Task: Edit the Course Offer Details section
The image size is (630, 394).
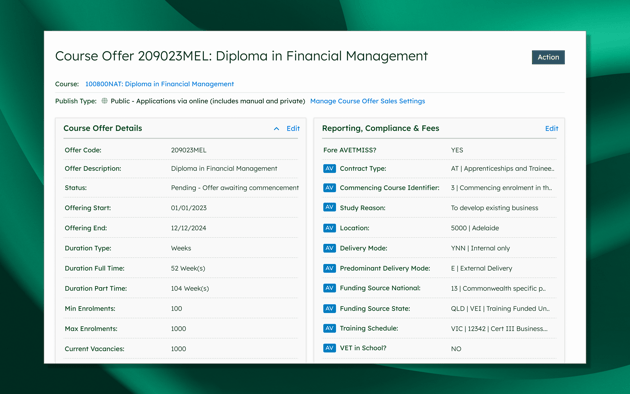Action: coord(293,129)
